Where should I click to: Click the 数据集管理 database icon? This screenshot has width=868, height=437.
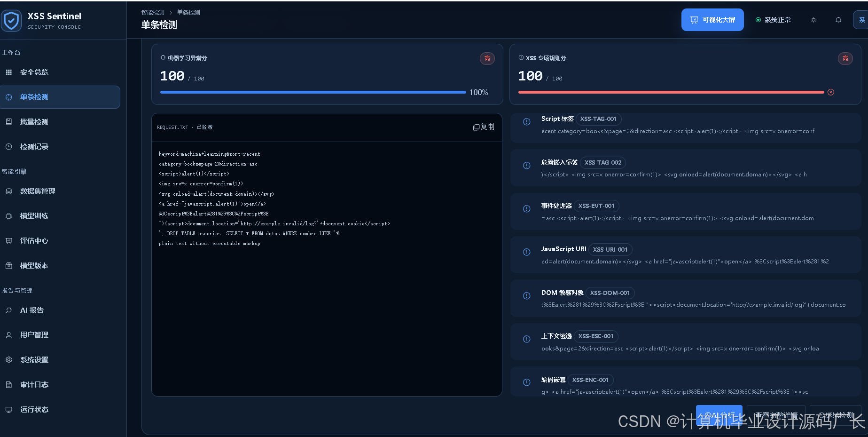click(8, 191)
